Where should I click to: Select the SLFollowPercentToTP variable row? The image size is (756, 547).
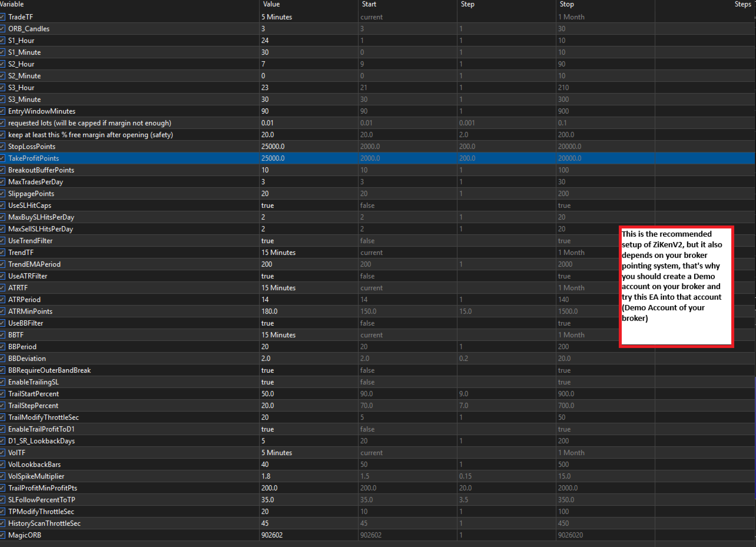click(x=378, y=500)
